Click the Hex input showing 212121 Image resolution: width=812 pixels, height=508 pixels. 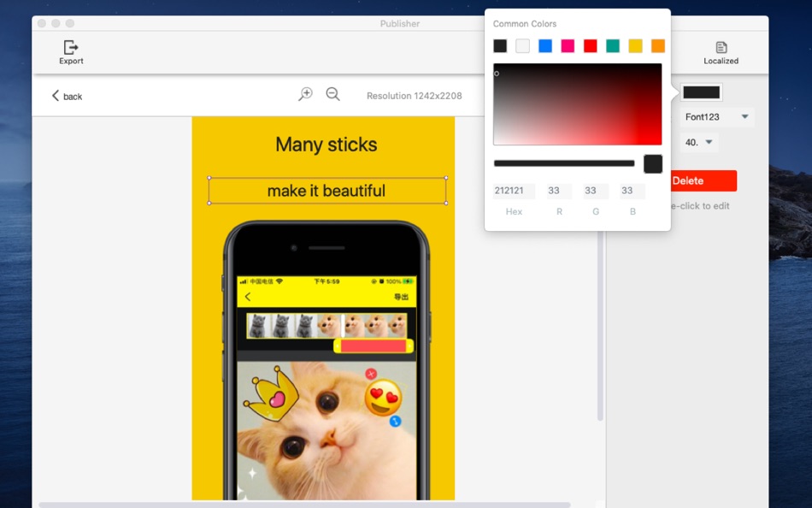512,190
